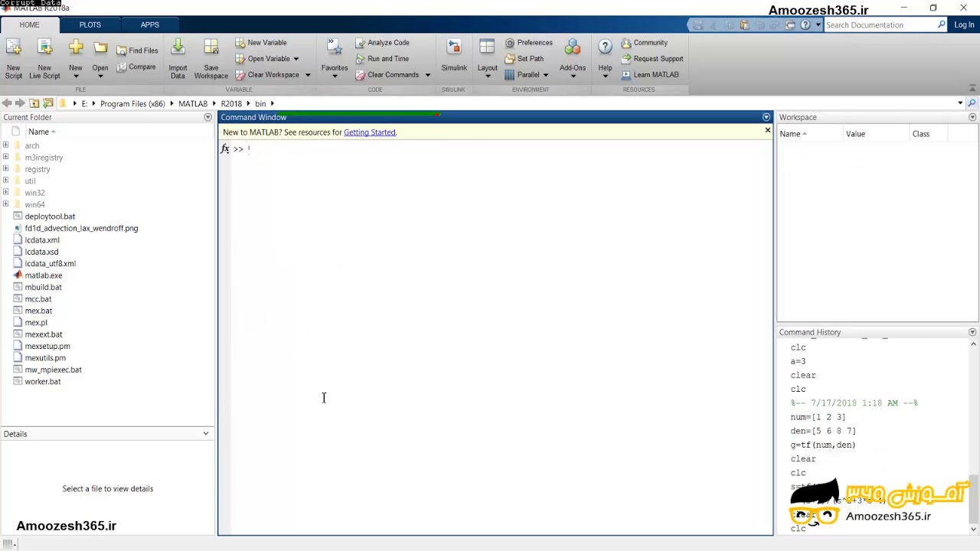Expand the Clear Workspace dropdown

tap(308, 75)
